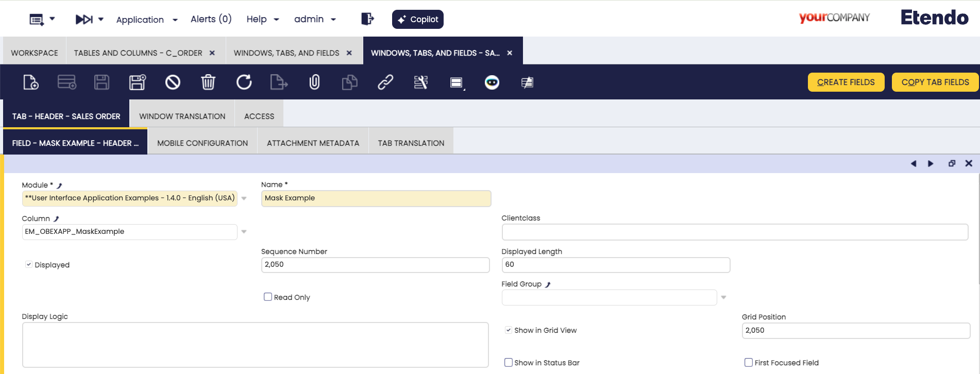
Task: Click the Copilot robot face toolbar icon
Action: coord(492,82)
